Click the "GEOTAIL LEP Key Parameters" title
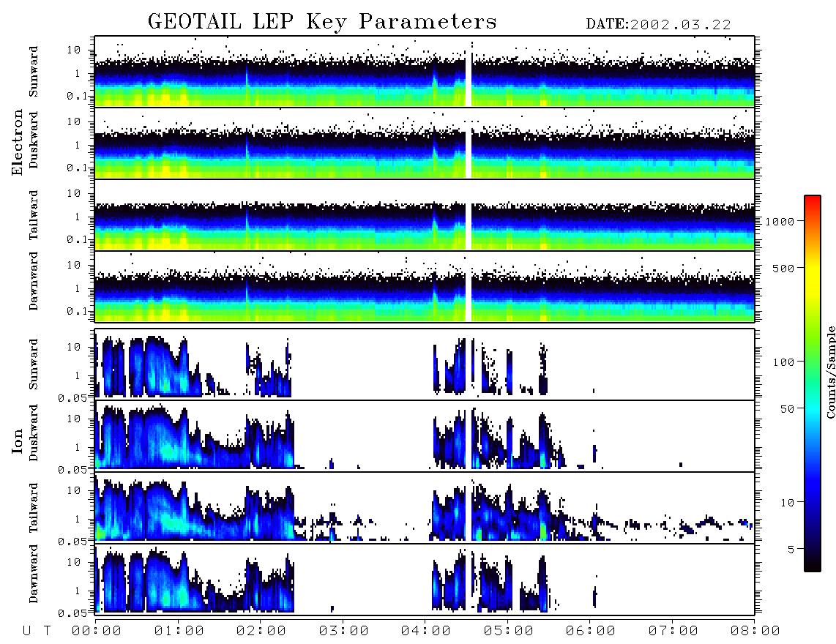836x644 pixels. (x=322, y=22)
